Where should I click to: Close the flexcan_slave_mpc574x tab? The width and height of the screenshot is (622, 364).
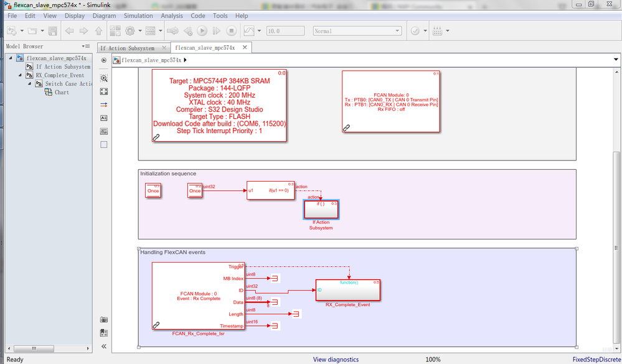click(x=245, y=47)
